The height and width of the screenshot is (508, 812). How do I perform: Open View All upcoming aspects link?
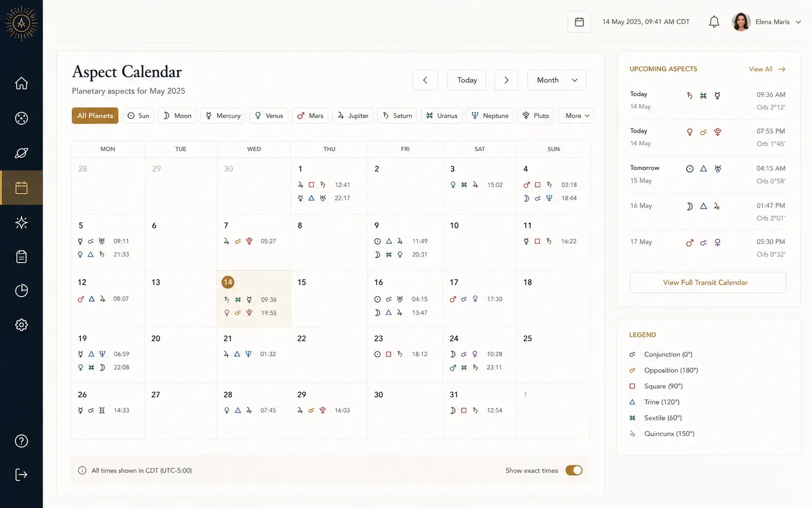[767, 69]
